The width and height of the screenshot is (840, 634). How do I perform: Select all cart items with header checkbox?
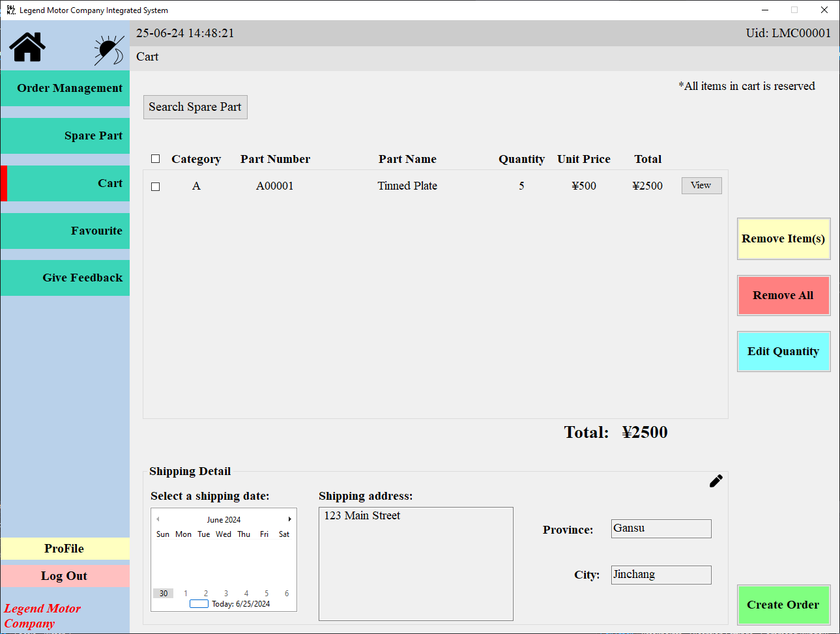pyautogui.click(x=155, y=159)
